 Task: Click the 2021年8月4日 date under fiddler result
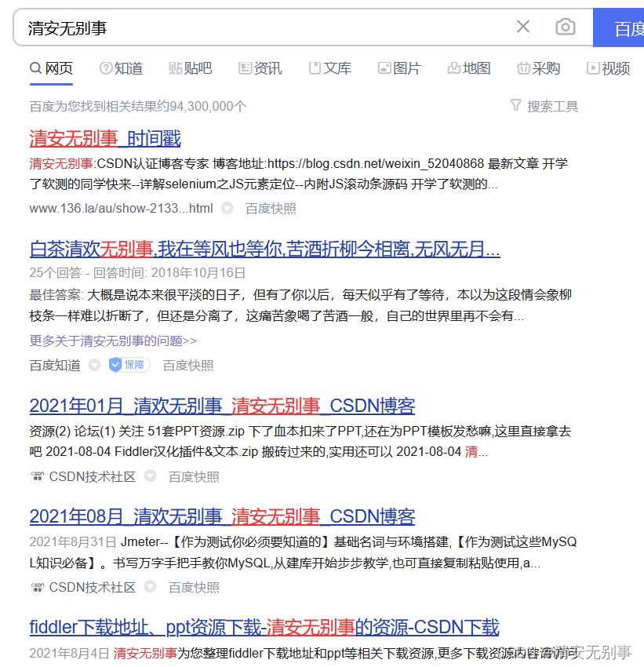click(x=69, y=653)
